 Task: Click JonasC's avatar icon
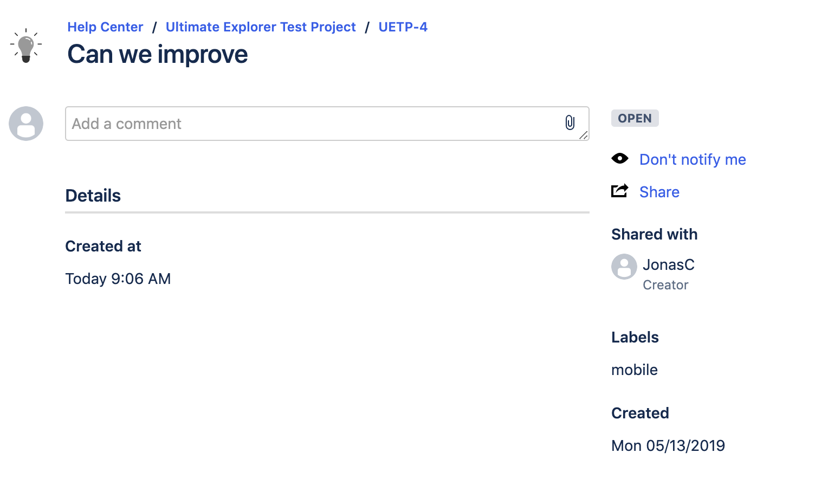[x=624, y=267]
